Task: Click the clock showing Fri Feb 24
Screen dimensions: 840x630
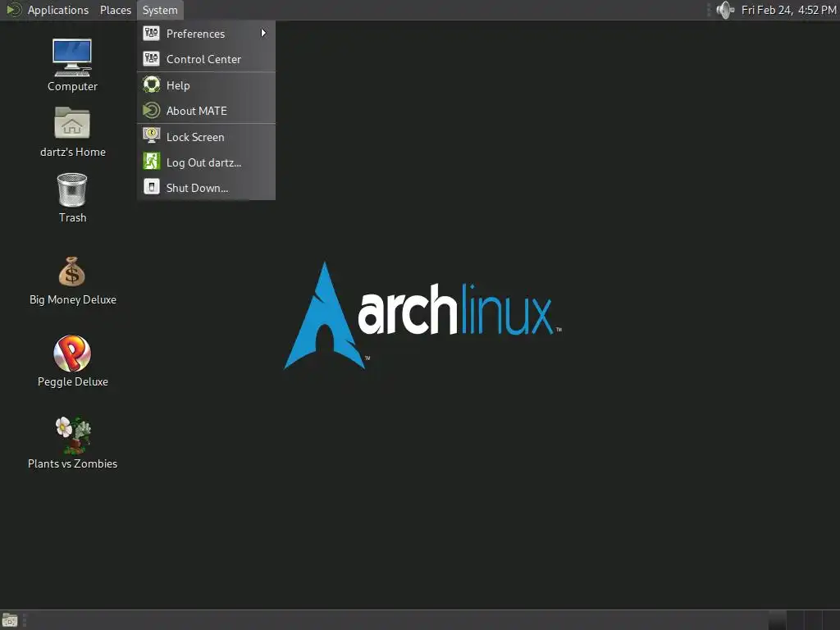Action: tap(788, 10)
